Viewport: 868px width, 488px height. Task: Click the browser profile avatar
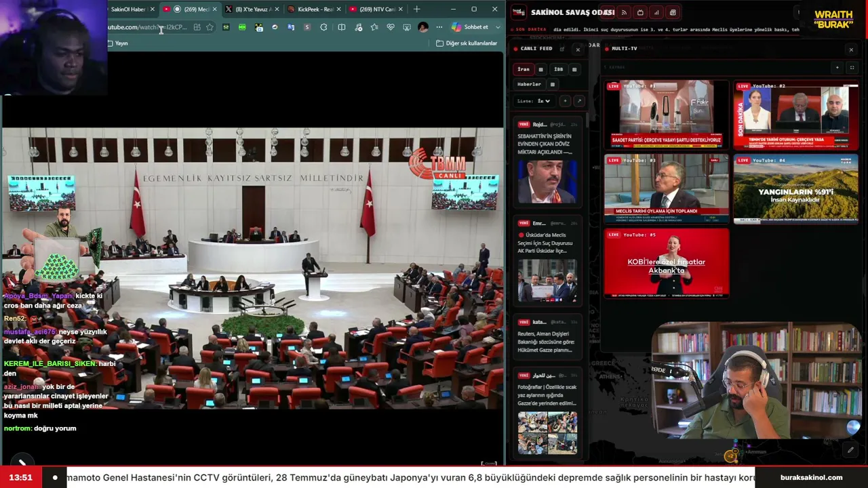pyautogui.click(x=423, y=27)
